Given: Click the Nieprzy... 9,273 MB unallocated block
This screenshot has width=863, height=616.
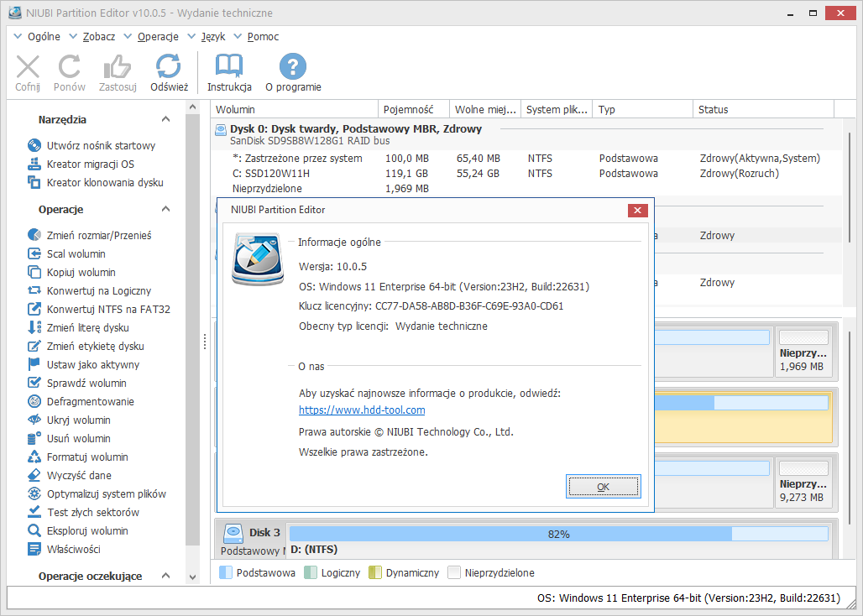Looking at the screenshot, I should [803, 483].
